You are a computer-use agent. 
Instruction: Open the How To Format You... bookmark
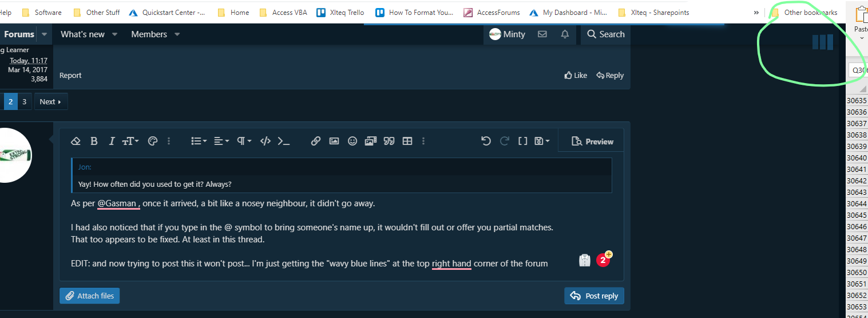[x=414, y=12]
